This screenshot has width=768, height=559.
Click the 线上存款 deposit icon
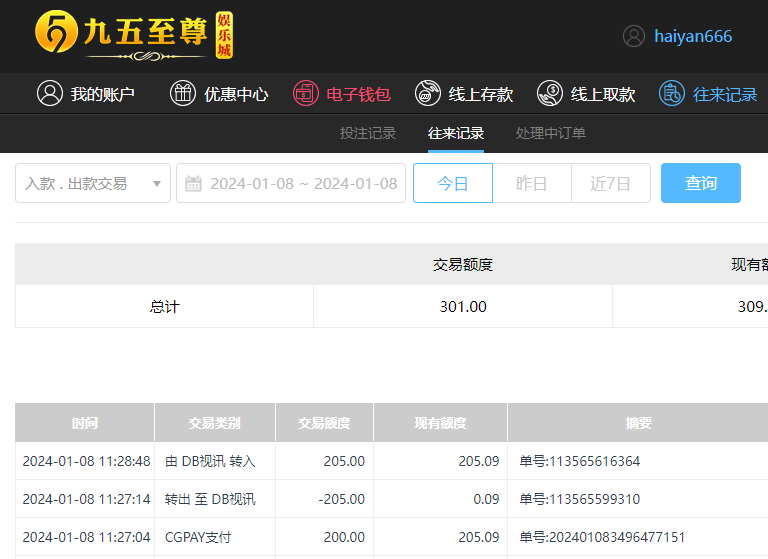coord(428,93)
